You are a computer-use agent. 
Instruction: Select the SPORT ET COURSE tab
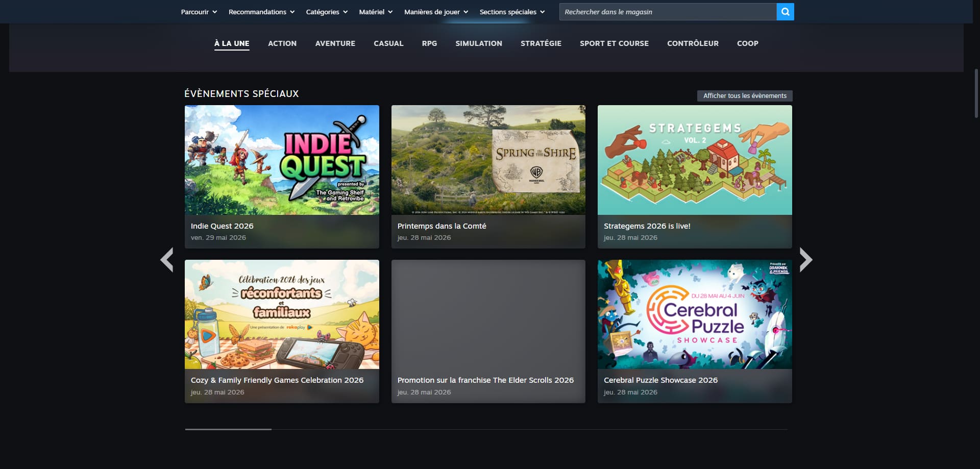[614, 43]
